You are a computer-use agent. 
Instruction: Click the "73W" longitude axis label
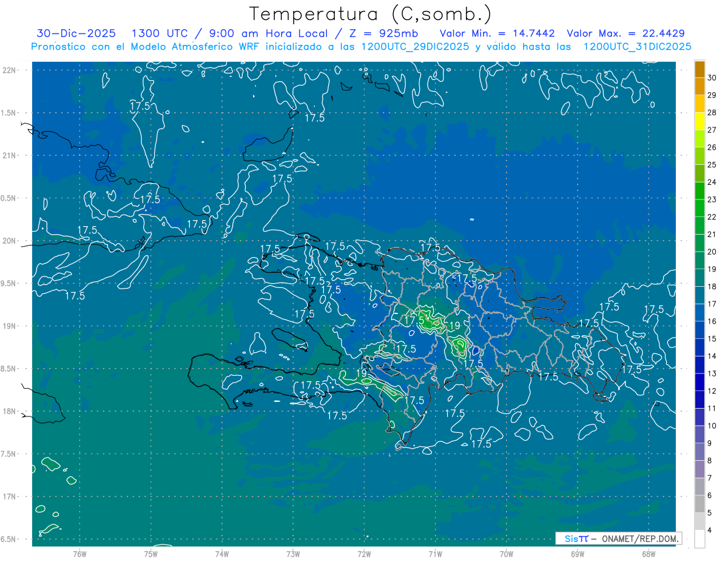[x=293, y=554]
